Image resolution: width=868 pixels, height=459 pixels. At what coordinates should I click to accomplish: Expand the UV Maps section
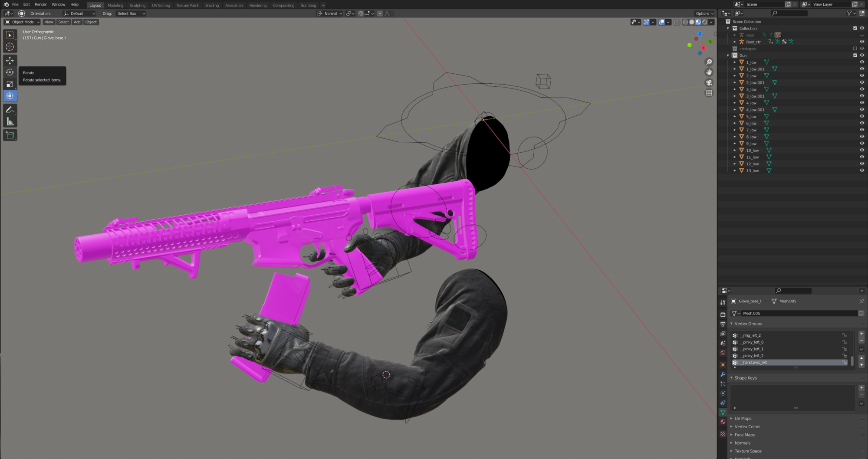coord(743,418)
